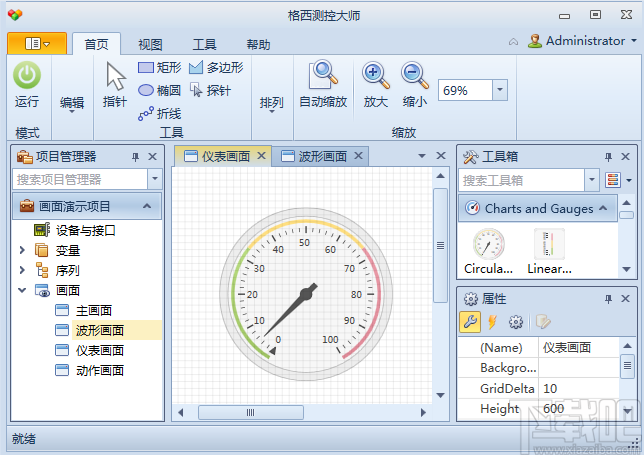The image size is (644, 455).
Task: Close the Project Manager panel
Action: coord(152,156)
